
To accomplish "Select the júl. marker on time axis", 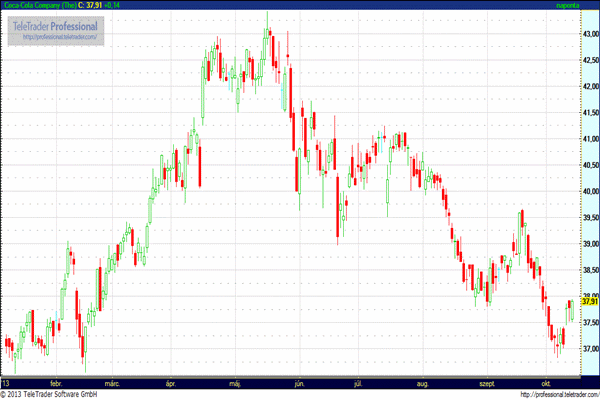I will pos(357,383).
